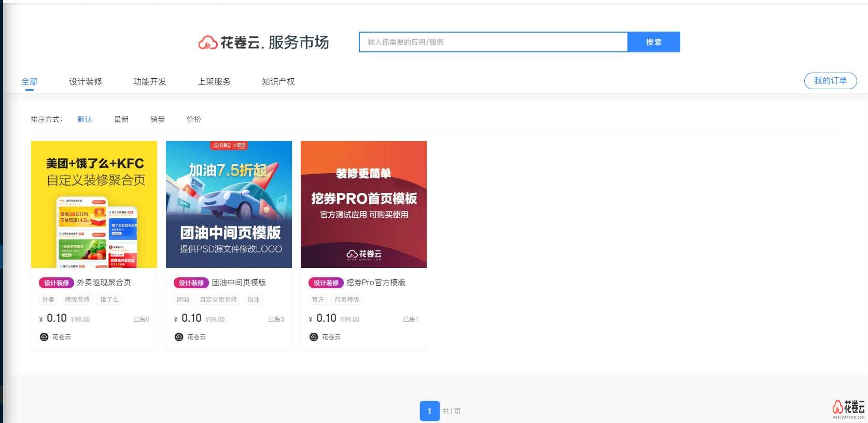Sort by 默认 order
The height and width of the screenshot is (423, 868).
coord(85,119)
